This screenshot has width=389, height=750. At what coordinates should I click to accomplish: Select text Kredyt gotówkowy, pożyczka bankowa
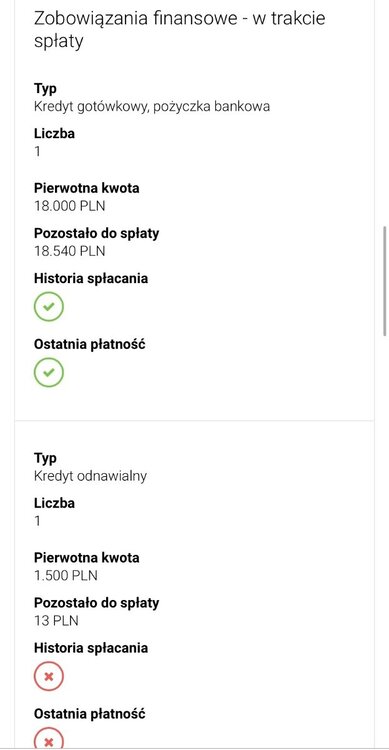152,106
